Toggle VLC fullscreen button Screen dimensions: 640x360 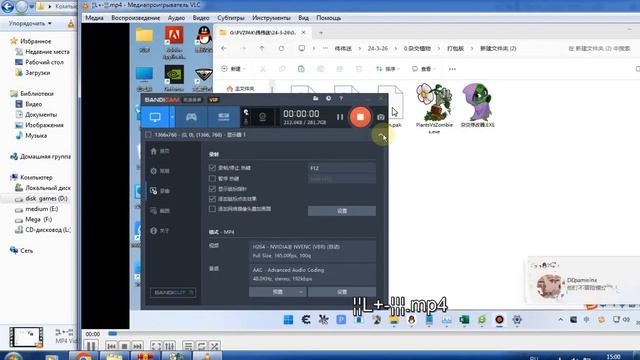(x=156, y=346)
